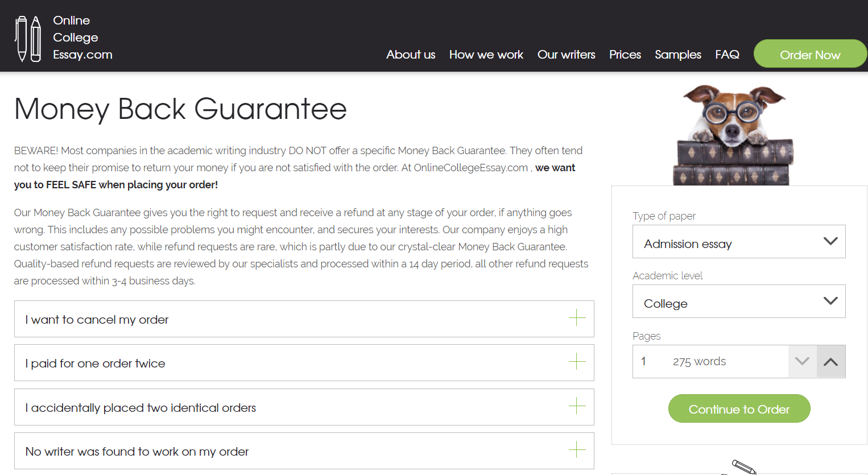Viewport: 868px width, 475px height.
Task: Go to About us page
Action: click(x=411, y=55)
